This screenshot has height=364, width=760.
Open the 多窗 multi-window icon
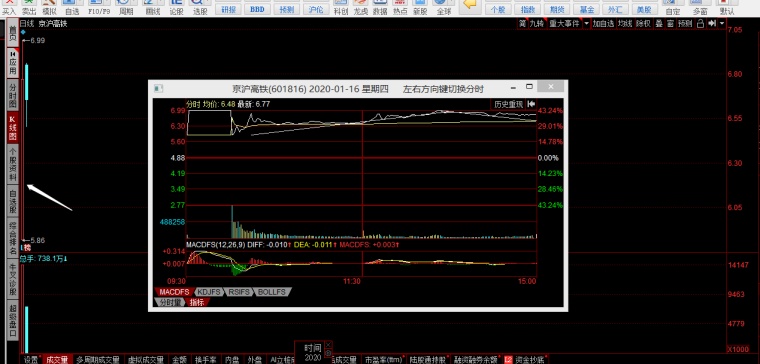coord(699,7)
